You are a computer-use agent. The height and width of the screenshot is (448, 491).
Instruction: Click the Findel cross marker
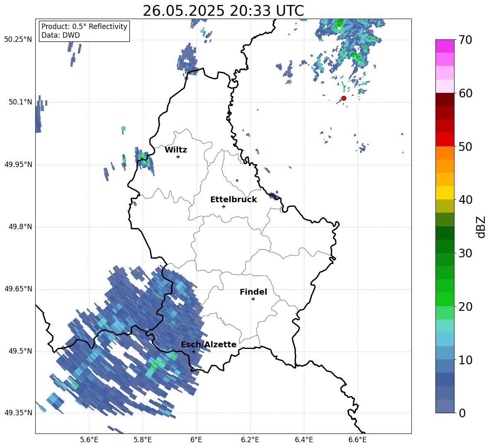pyautogui.click(x=253, y=299)
